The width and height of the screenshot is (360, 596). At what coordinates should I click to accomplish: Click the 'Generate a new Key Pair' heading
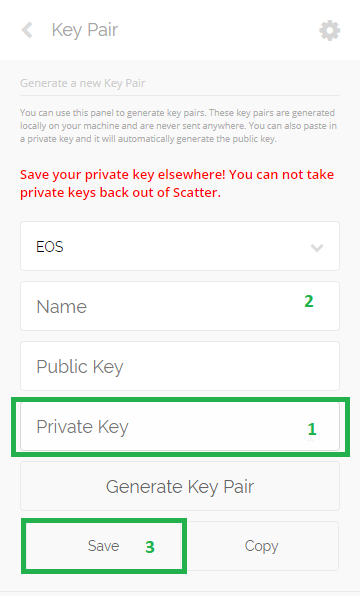coord(82,83)
